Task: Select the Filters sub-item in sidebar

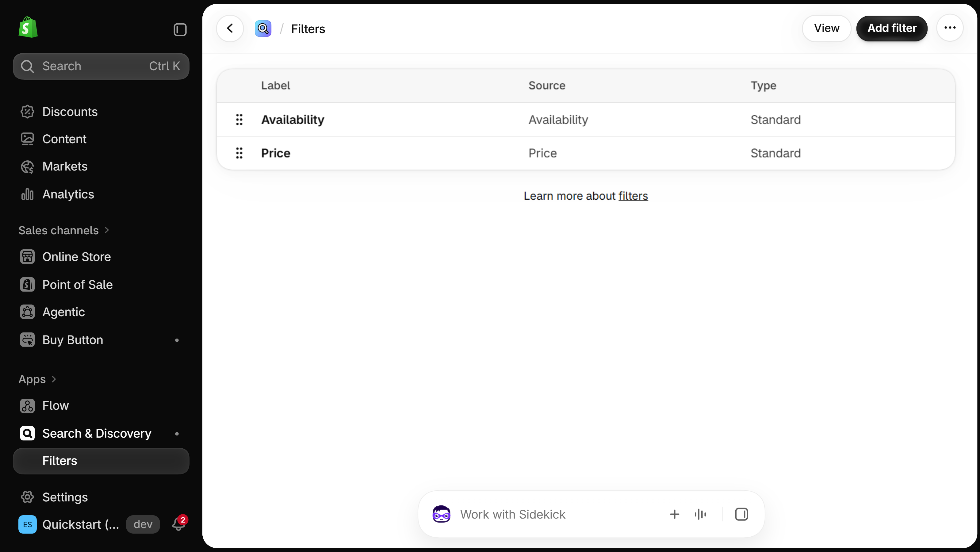Action: click(101, 461)
